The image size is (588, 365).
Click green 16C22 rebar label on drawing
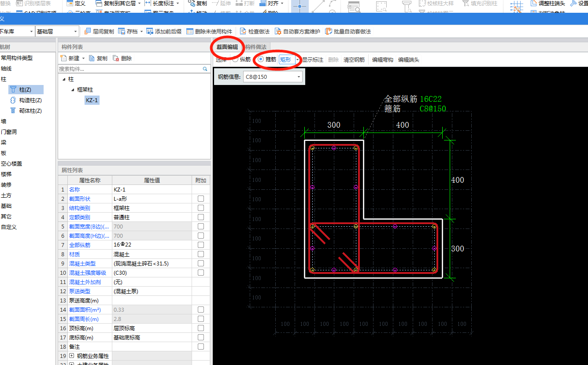coord(430,99)
